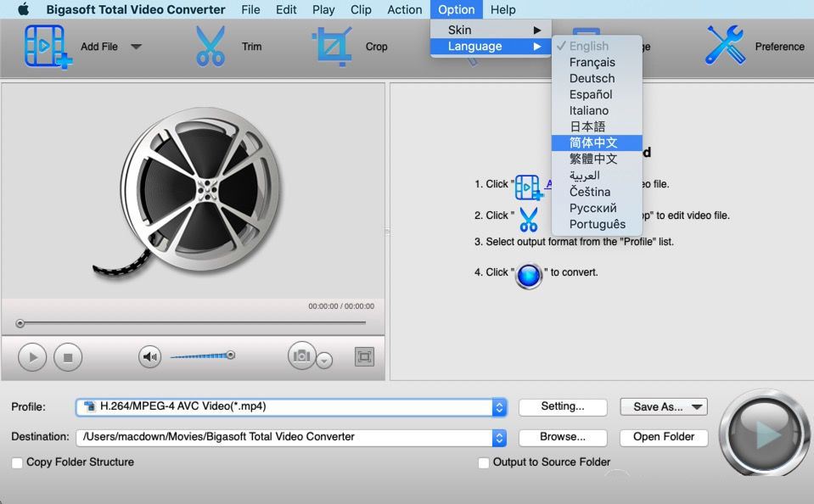
Task: Open the Save As... dropdown button
Action: [x=664, y=407]
